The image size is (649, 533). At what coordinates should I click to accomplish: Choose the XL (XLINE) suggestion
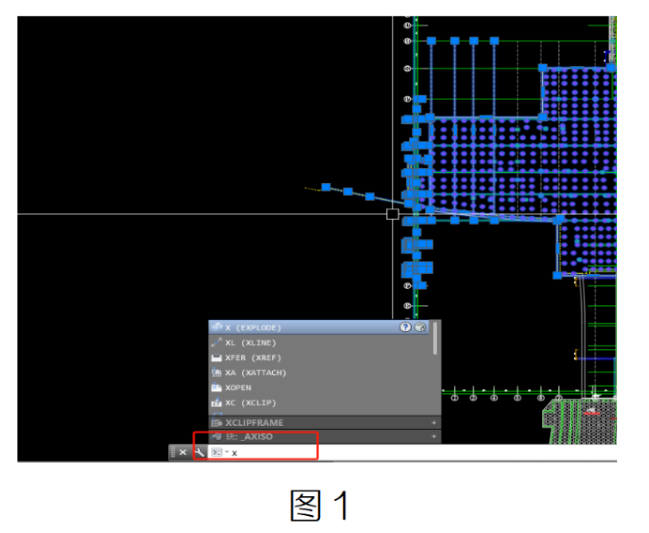click(250, 343)
